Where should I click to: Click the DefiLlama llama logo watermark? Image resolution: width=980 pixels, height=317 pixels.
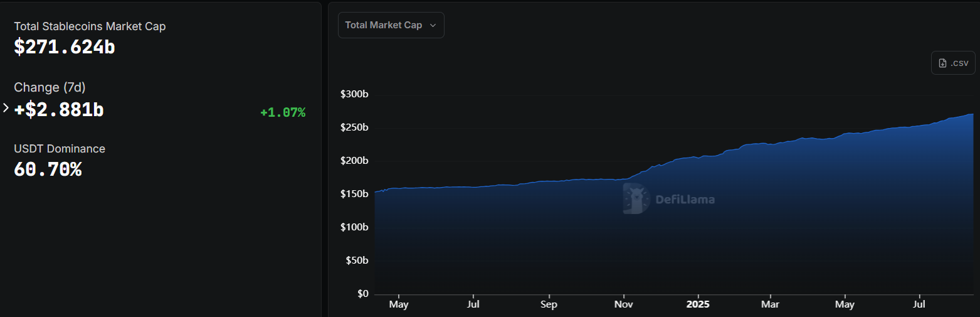click(636, 199)
